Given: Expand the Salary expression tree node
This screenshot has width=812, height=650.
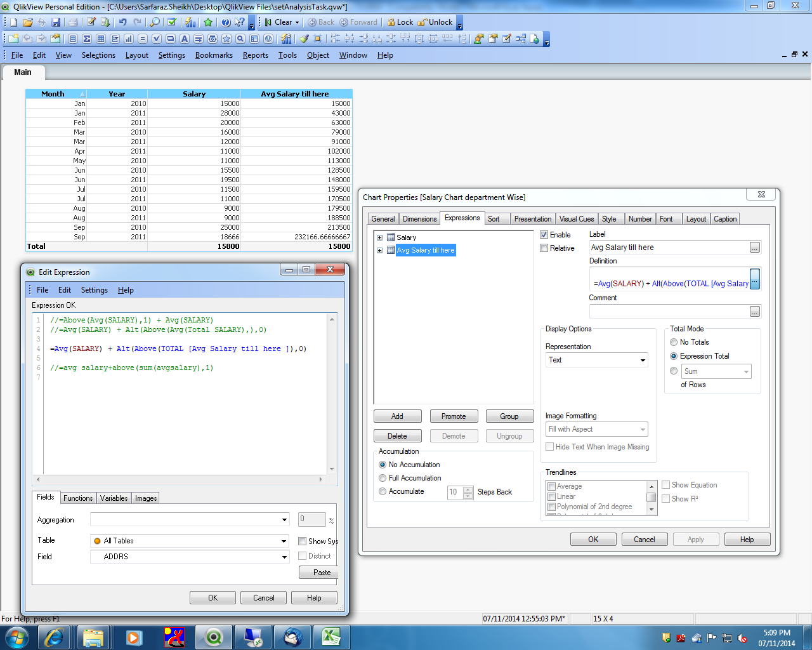Looking at the screenshot, I should click(379, 238).
